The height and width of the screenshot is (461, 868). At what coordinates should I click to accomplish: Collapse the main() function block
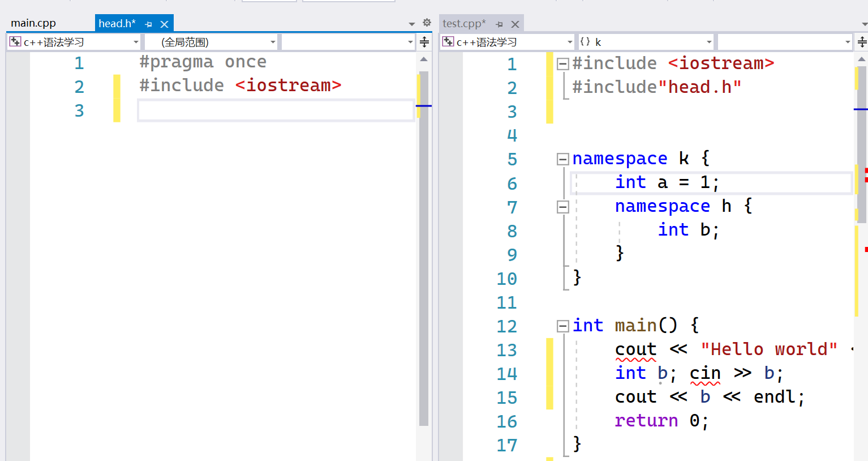(x=562, y=326)
